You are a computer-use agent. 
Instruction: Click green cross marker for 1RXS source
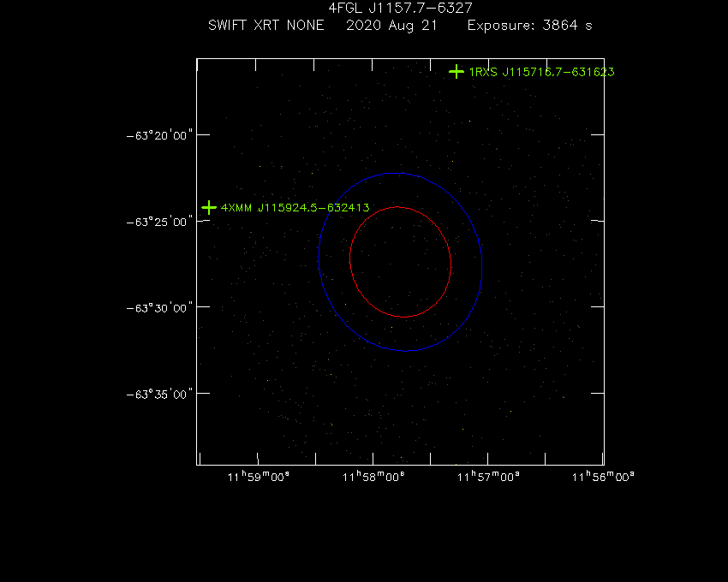456,72
